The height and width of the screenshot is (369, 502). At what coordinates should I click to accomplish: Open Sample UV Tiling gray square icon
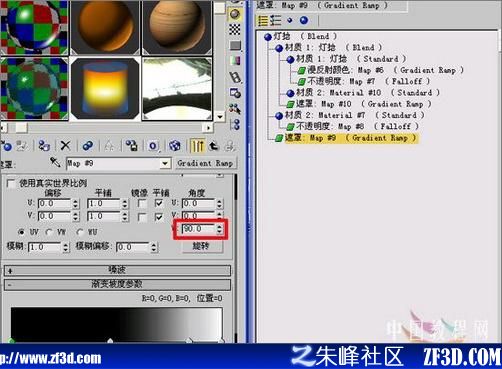235,45
